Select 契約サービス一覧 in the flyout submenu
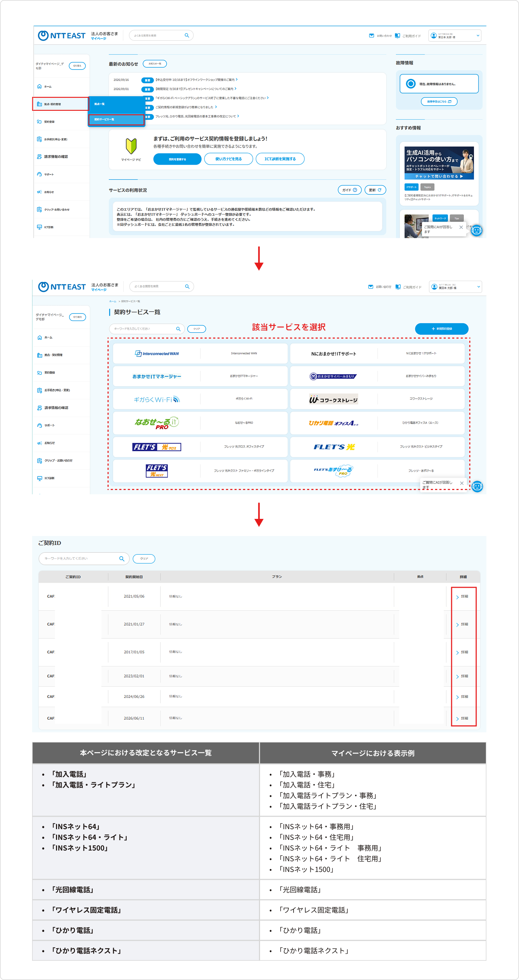Screen dimensions: 519x980 click(x=116, y=119)
